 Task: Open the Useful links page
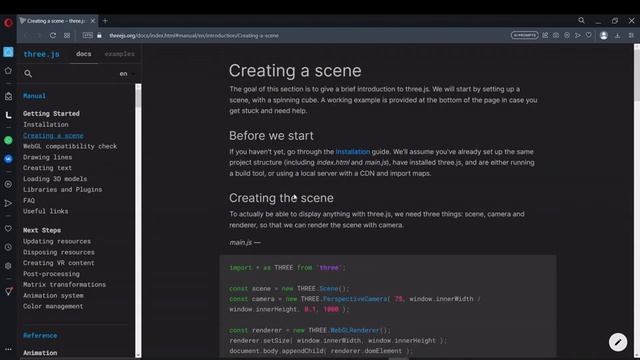(46, 211)
